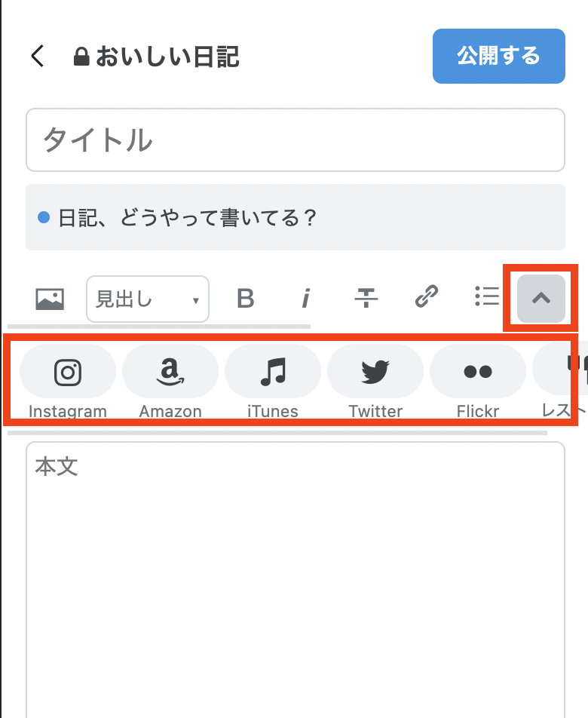Focus the タイトル title field
Screen dimensions: 588x718
click(x=296, y=140)
